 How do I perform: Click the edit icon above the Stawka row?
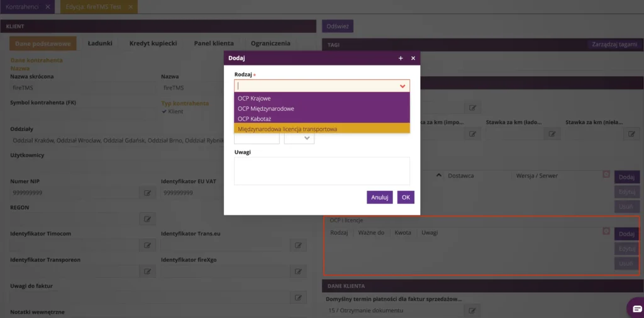coord(473,108)
